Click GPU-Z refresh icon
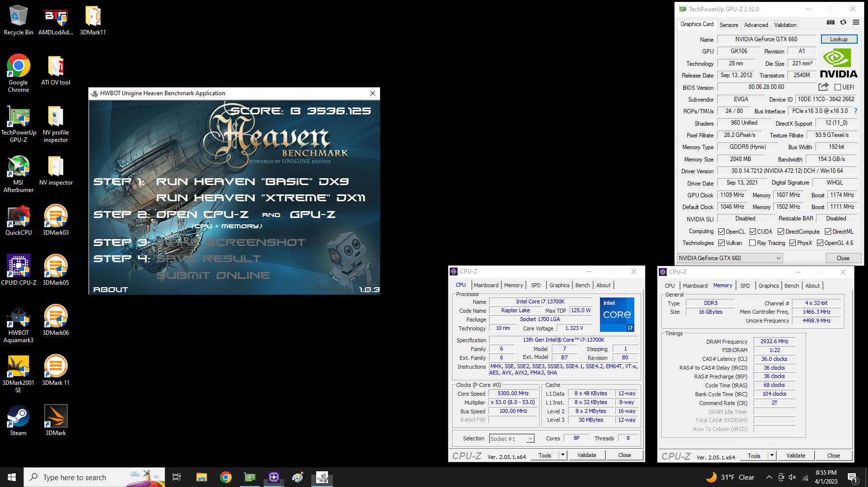 point(843,23)
